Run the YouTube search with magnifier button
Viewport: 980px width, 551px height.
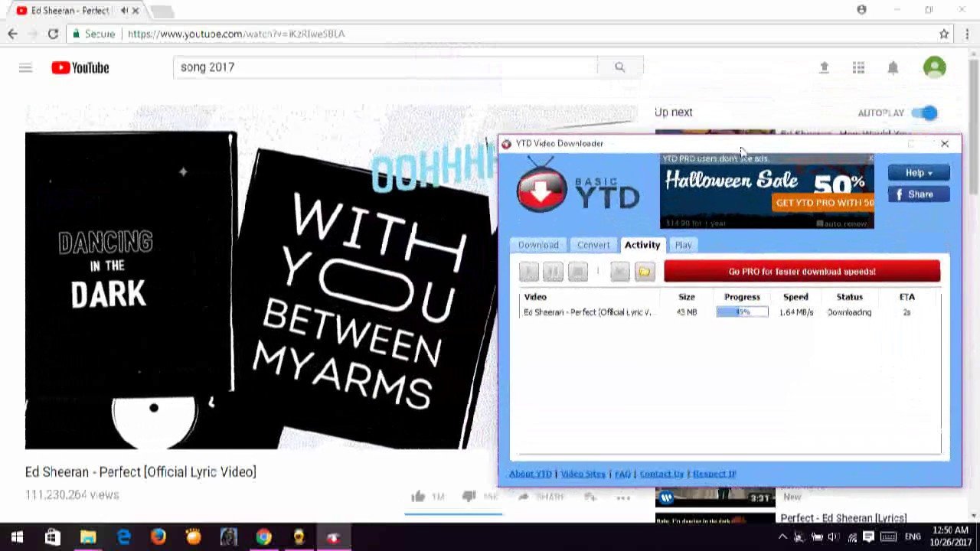pos(619,67)
